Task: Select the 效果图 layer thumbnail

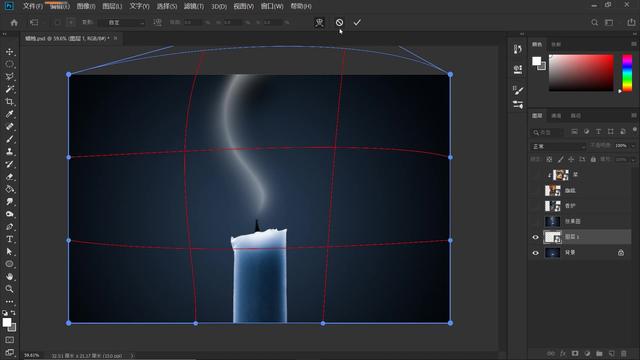Action: pos(553,221)
